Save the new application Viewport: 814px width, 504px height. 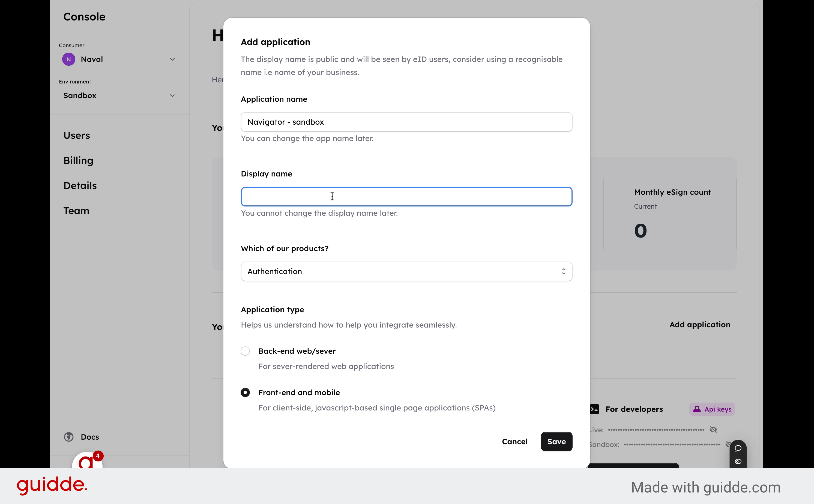[x=556, y=442]
